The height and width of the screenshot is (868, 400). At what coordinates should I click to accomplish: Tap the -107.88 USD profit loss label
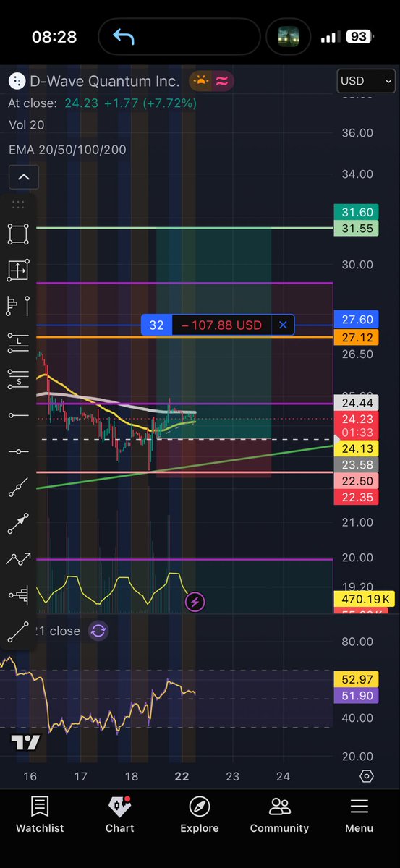click(222, 325)
